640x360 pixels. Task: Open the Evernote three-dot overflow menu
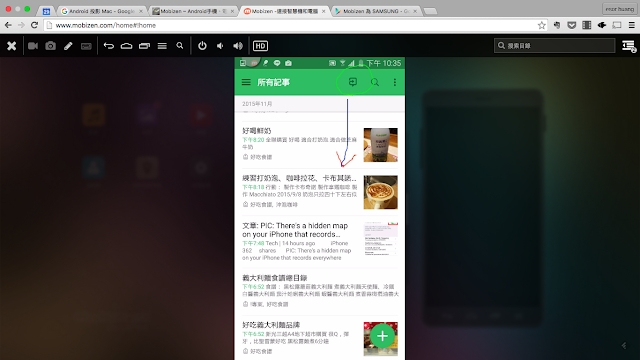click(395, 82)
